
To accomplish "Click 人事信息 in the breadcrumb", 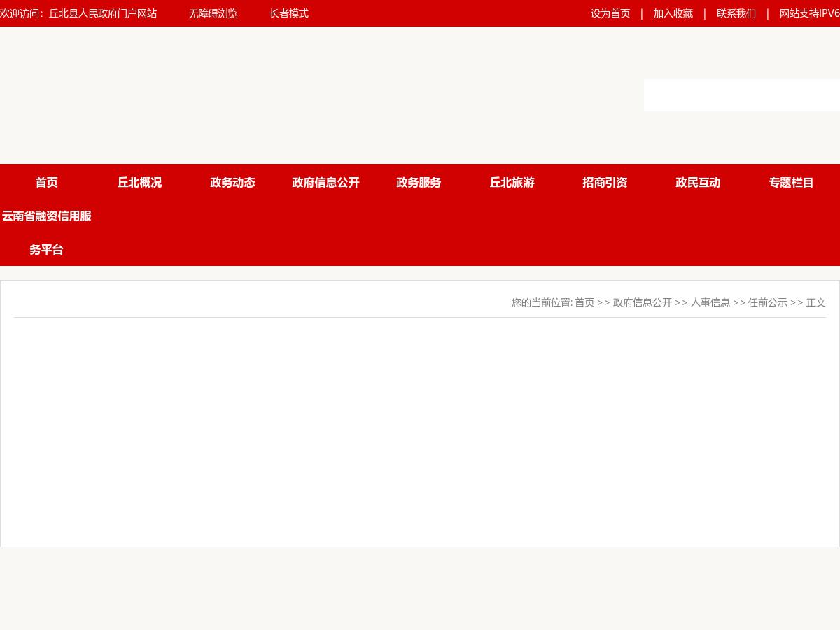I will pos(710,302).
